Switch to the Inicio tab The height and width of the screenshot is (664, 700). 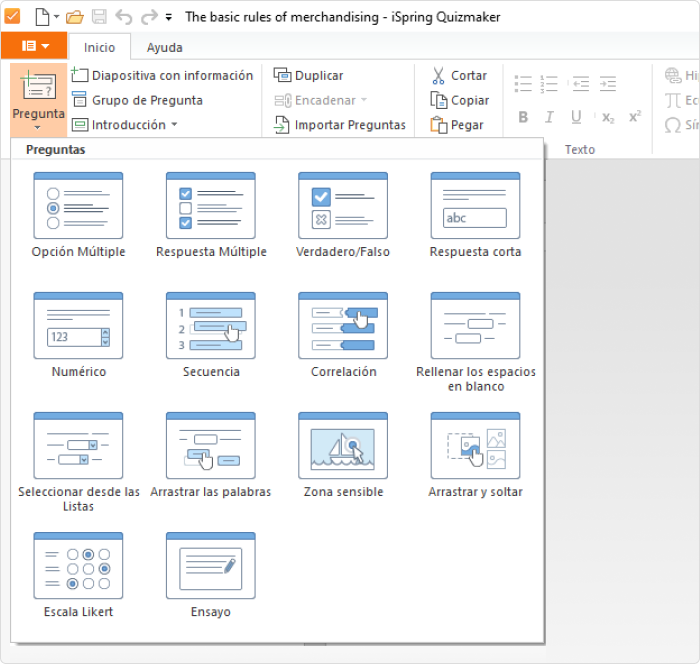tap(99, 47)
